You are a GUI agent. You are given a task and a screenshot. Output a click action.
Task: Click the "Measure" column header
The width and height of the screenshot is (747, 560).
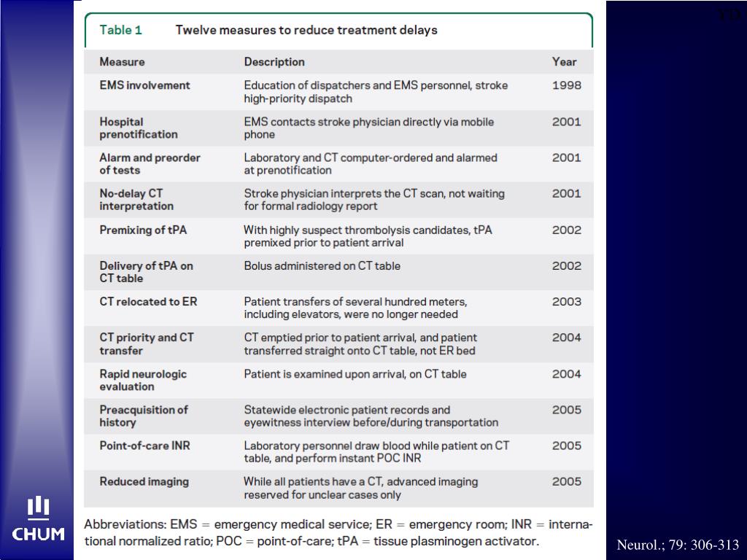tap(122, 62)
